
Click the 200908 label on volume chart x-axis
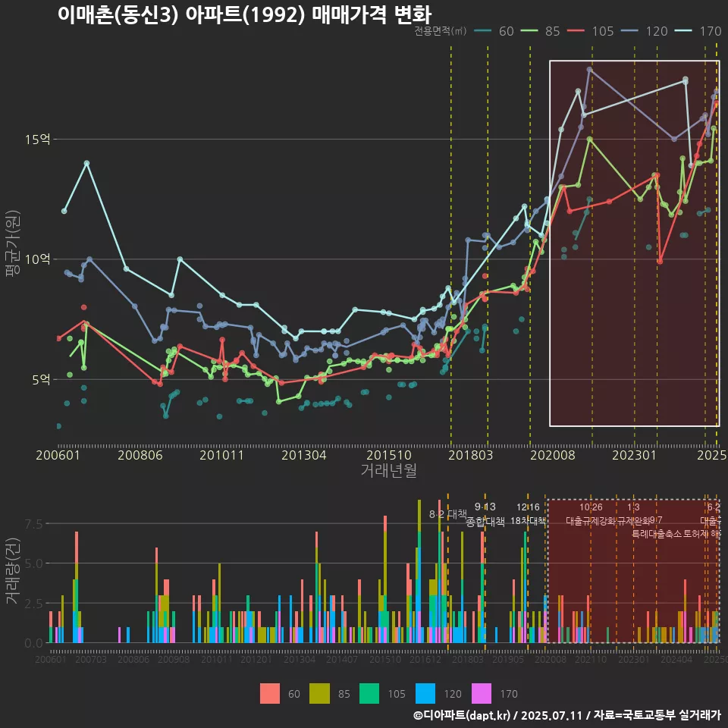click(x=174, y=659)
